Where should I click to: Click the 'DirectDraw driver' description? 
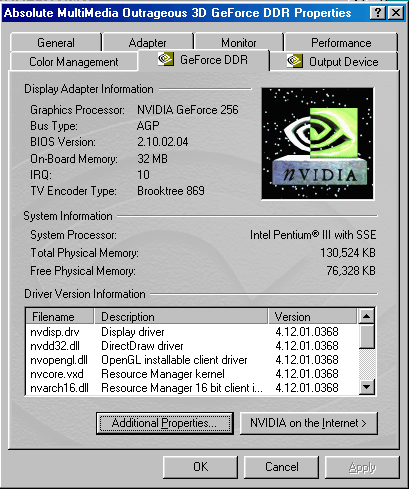click(x=142, y=346)
